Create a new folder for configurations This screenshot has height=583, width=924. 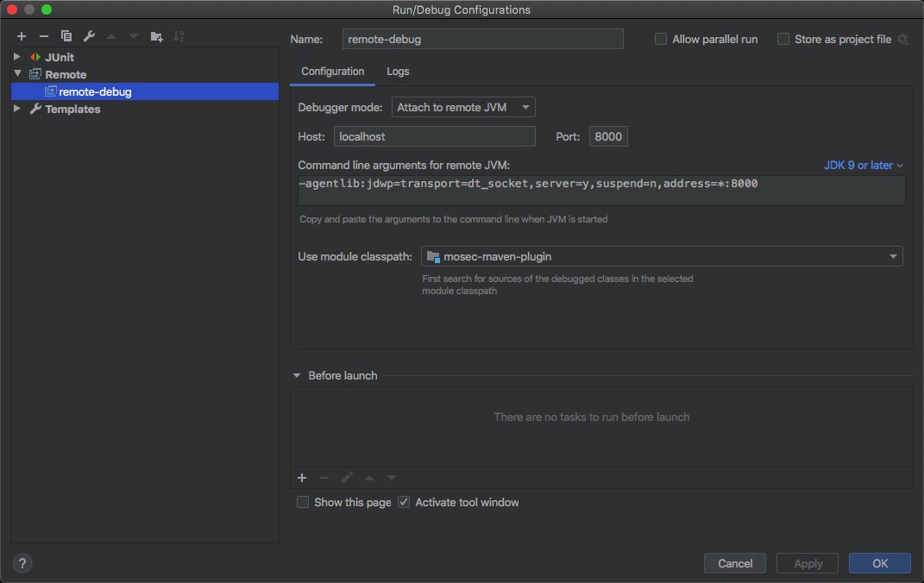point(156,36)
